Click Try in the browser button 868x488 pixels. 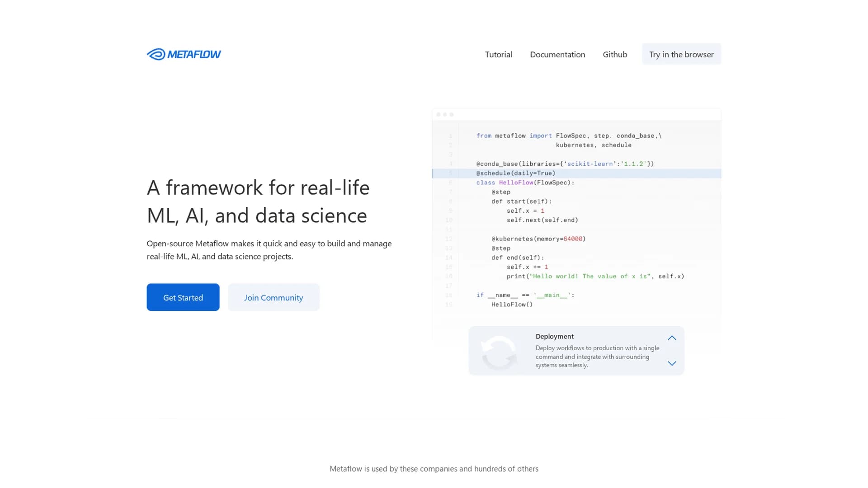pos(681,54)
